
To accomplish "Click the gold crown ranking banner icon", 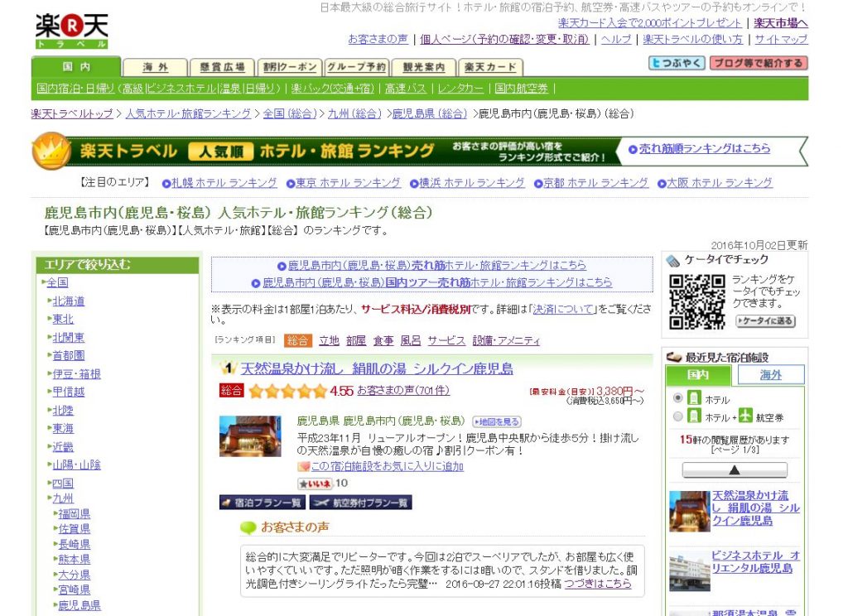I will click(51, 151).
